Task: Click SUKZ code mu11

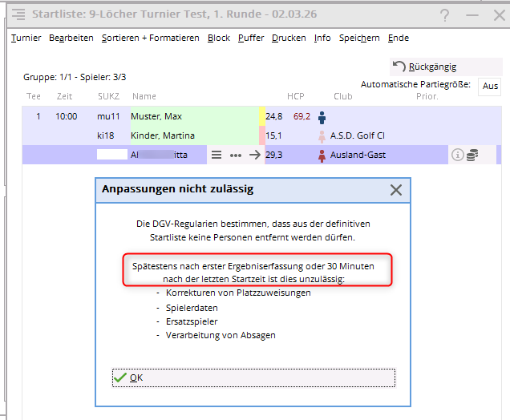Action: pyautogui.click(x=108, y=116)
